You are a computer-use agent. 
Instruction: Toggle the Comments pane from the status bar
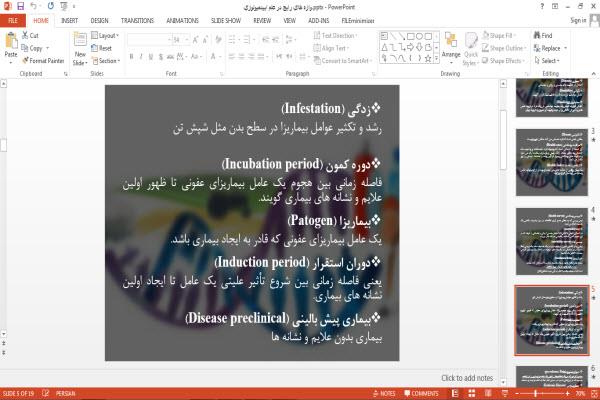point(421,393)
